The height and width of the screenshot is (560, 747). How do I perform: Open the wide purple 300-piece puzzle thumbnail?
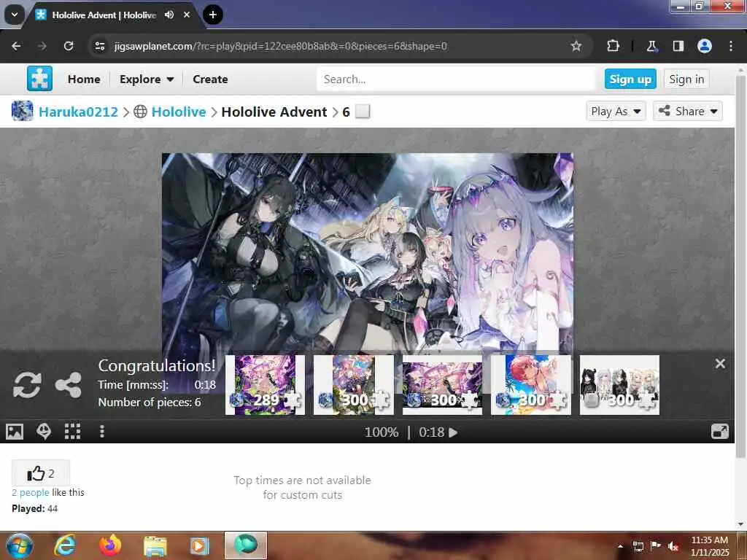(x=442, y=385)
